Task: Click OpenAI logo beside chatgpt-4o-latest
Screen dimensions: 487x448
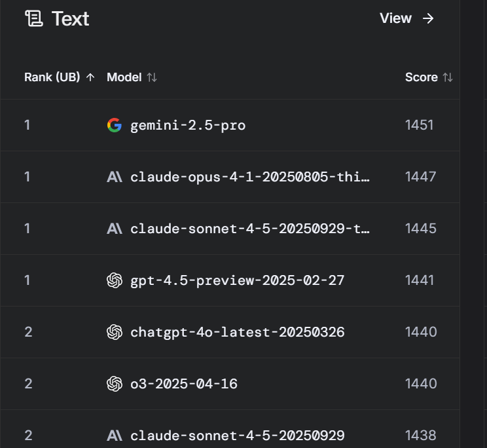Action: point(115,332)
